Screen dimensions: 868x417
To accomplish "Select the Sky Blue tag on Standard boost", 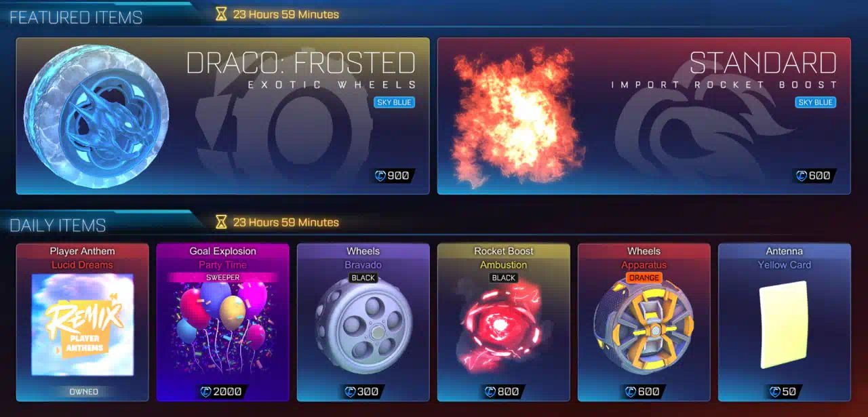I will click(816, 102).
